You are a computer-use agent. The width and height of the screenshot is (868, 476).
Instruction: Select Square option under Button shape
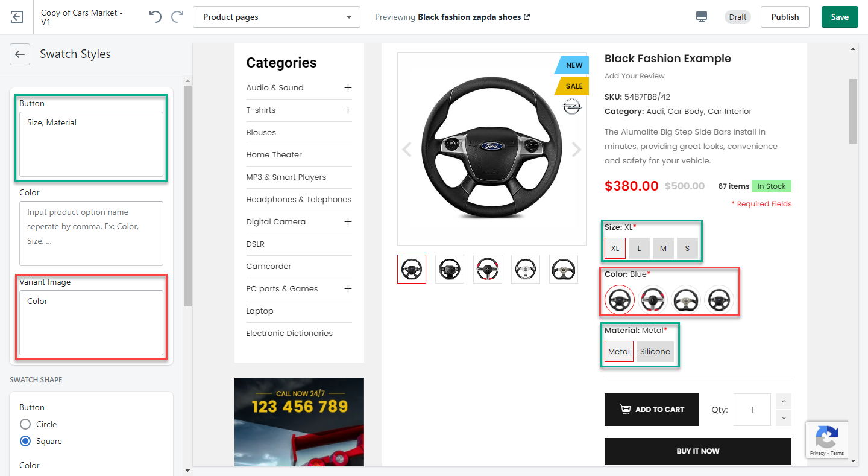pyautogui.click(x=25, y=441)
